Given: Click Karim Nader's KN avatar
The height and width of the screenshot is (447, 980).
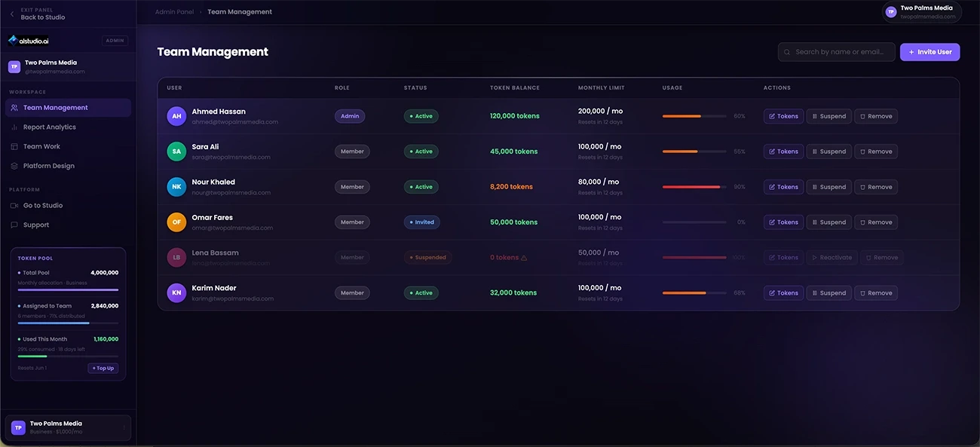Looking at the screenshot, I should (x=176, y=293).
